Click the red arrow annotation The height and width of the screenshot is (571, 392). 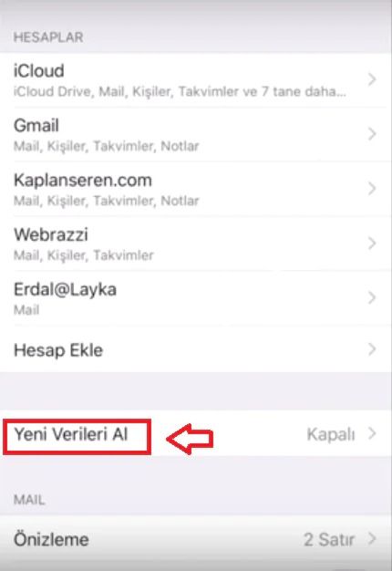190,439
